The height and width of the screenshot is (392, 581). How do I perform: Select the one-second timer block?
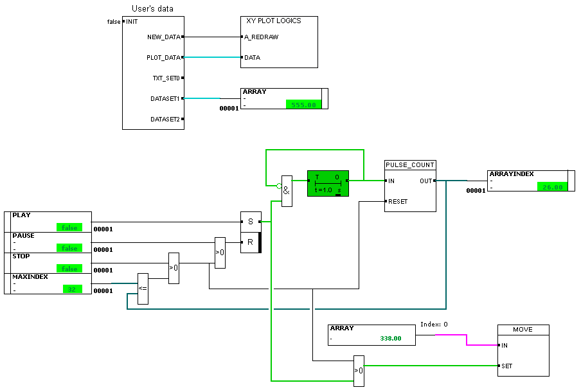pos(326,183)
